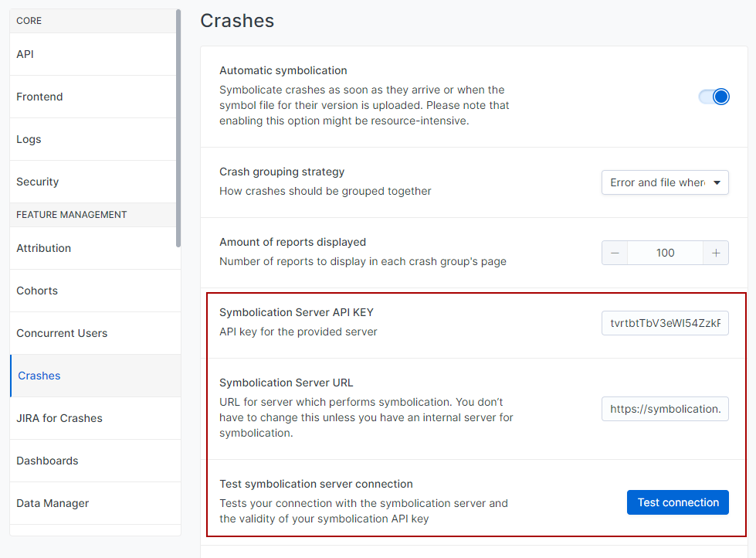
Task: Select Concurrent Users in the sidebar
Action: 96,333
